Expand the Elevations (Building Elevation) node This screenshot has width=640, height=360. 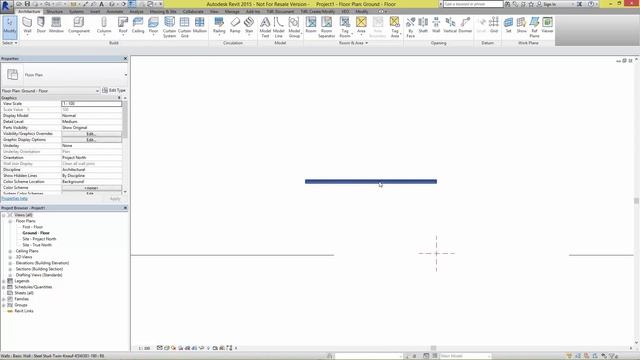(10, 263)
